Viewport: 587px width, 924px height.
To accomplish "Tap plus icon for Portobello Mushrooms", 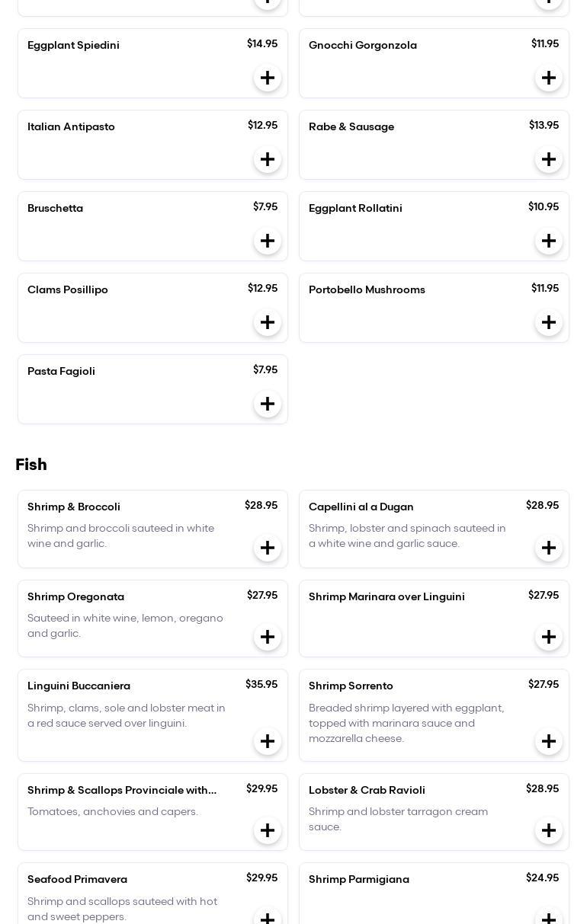I will pos(549,322).
